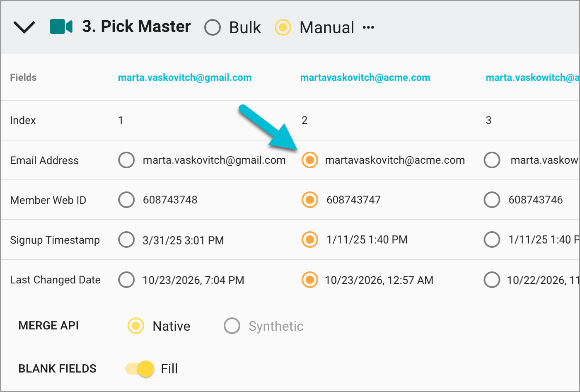Choose email martavaskovitch@acme.com radio button
The width and height of the screenshot is (580, 392).
[x=309, y=160]
